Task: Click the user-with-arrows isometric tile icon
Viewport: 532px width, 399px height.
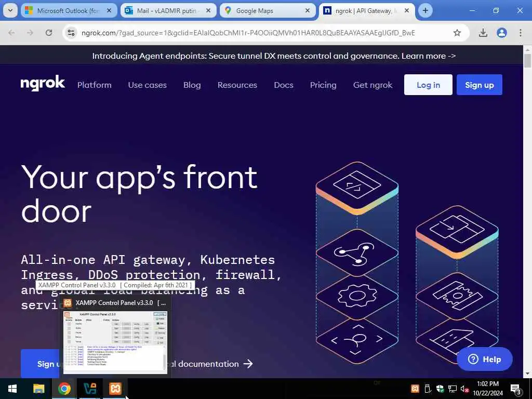Action: 357,340
